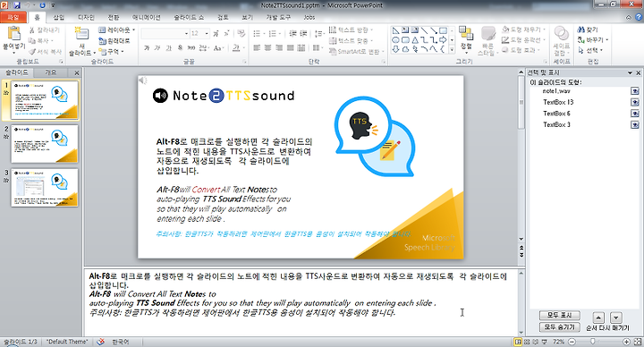Open the Replace (바꾸기) dropdown arrow
Viewport: 644px width, 347px height.
point(607,40)
